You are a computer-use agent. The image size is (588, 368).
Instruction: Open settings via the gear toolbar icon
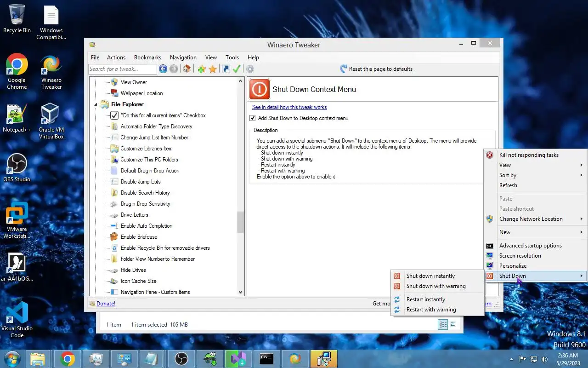pyautogui.click(x=250, y=69)
